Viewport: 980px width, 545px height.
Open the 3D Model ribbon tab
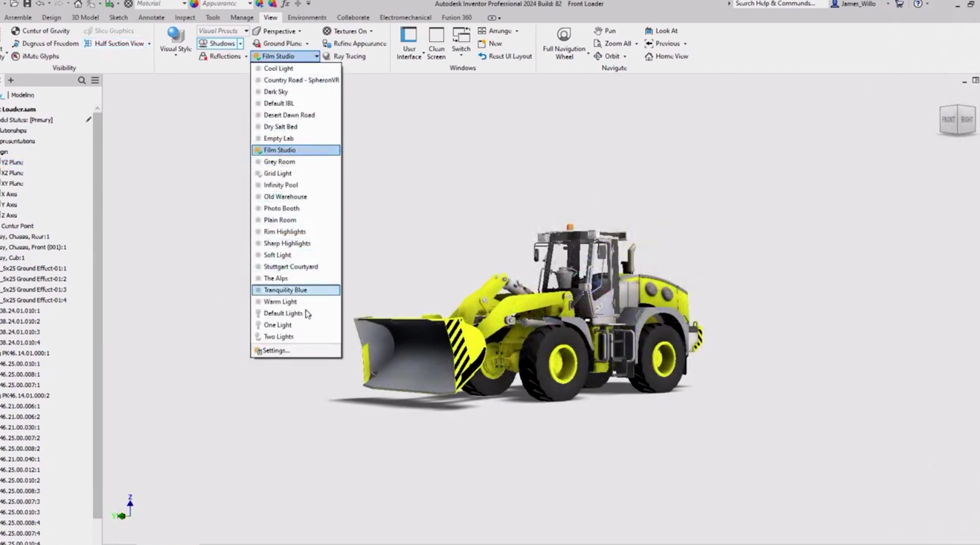(x=85, y=17)
